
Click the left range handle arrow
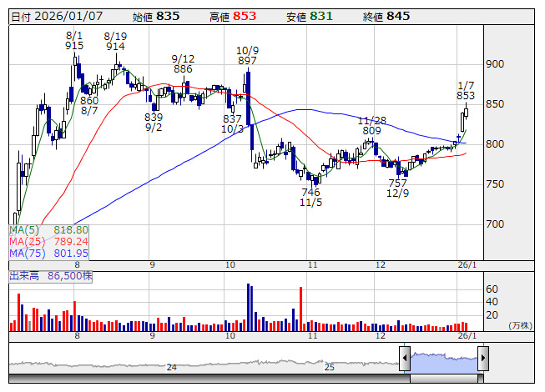[x=405, y=358]
